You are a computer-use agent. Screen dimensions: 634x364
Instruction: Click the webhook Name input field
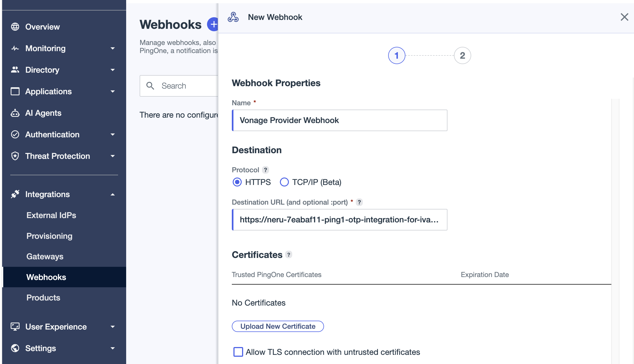(x=340, y=120)
